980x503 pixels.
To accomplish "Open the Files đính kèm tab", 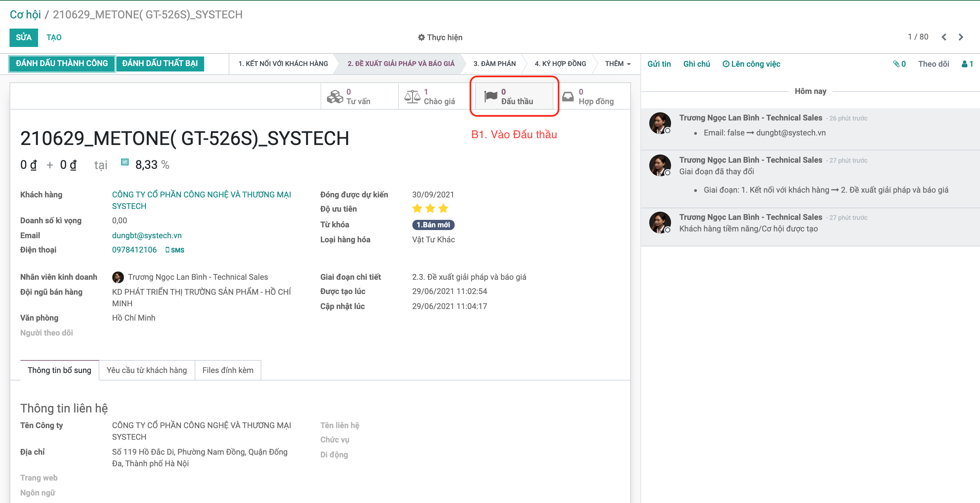I will (228, 370).
